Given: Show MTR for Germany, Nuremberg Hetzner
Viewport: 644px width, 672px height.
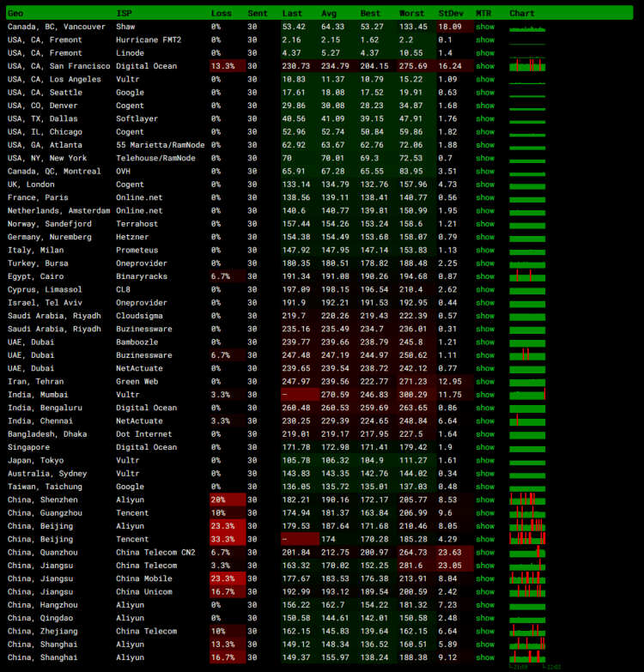Looking at the screenshot, I should [x=485, y=237].
